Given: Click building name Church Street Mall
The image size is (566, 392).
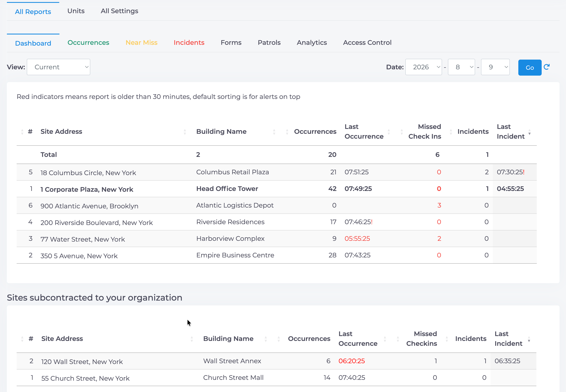Looking at the screenshot, I should [233, 378].
